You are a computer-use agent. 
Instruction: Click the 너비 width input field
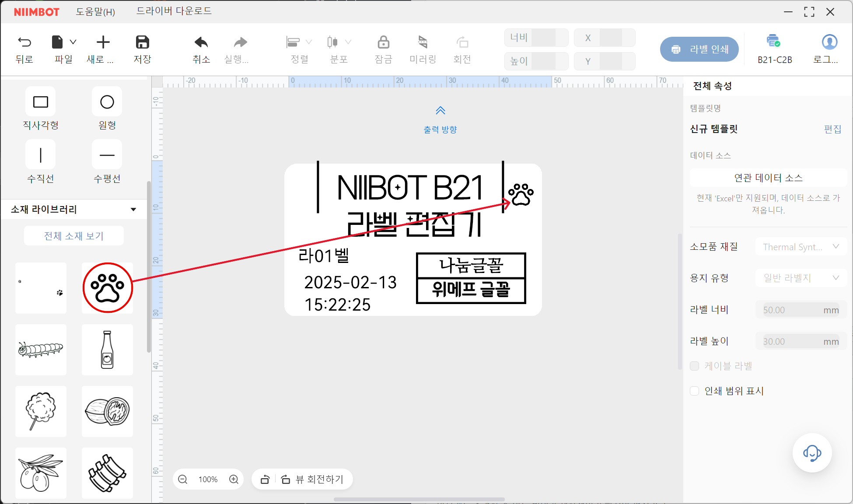tap(536, 38)
